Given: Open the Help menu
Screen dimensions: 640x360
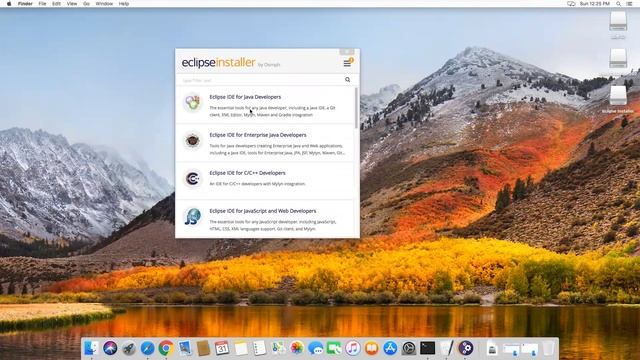Looking at the screenshot, I should tap(124, 4).
